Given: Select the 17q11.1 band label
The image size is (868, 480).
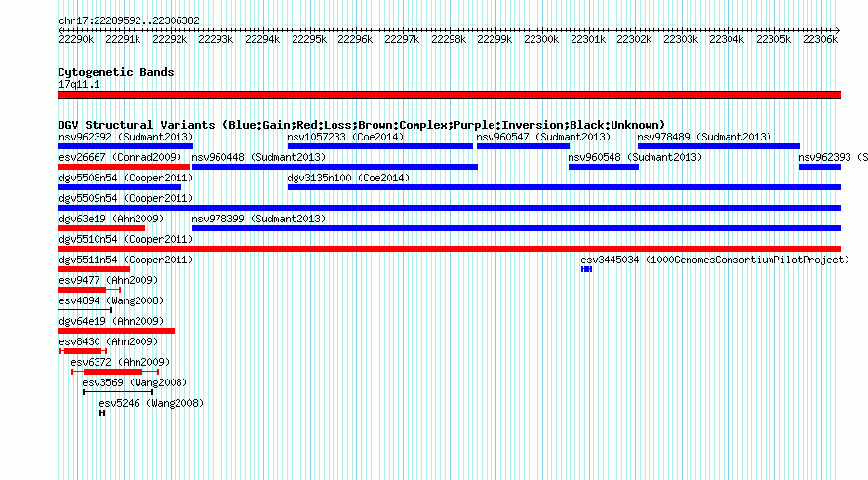Looking at the screenshot, I should tap(79, 84).
